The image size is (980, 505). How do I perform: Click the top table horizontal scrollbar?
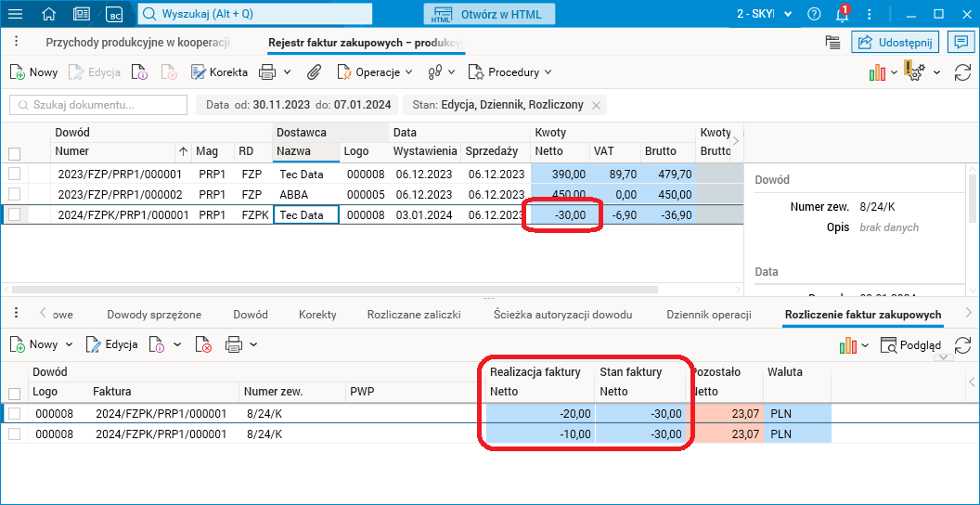coord(334,290)
